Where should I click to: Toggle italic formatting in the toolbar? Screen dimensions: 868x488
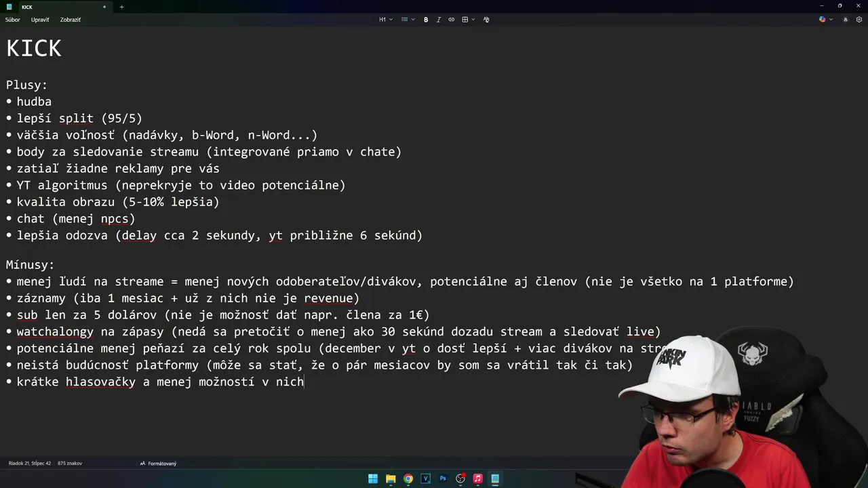(x=438, y=20)
